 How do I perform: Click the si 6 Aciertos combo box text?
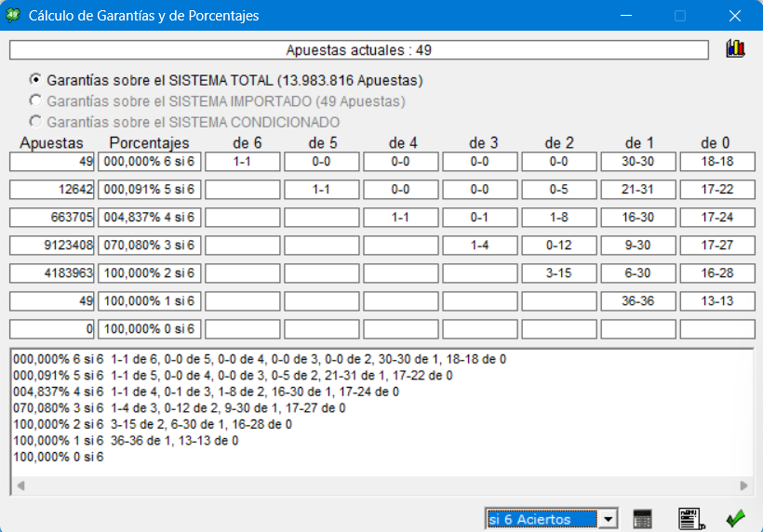[542, 519]
